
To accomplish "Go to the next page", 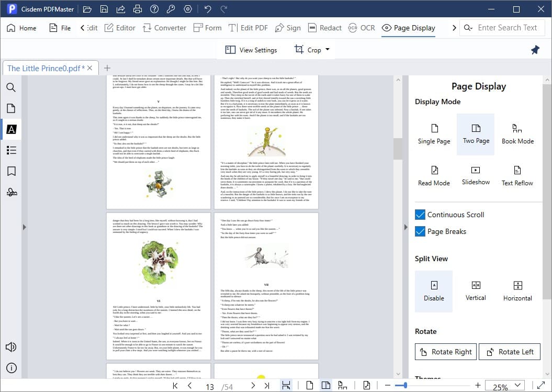I will pos(253,386).
